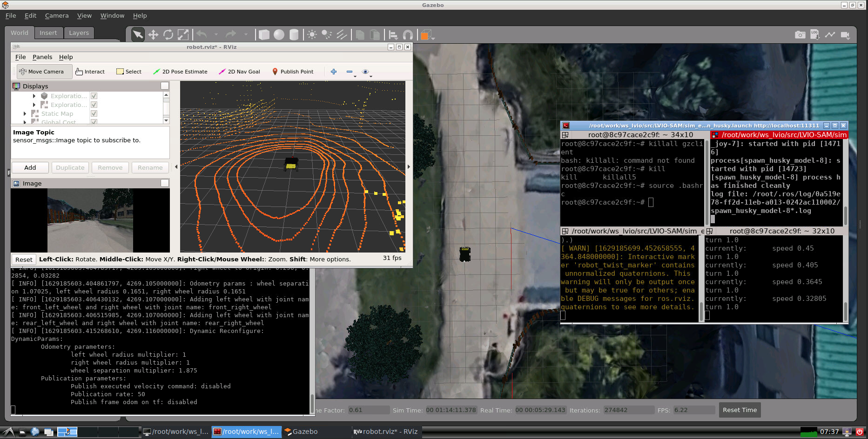Image resolution: width=868 pixels, height=439 pixels.
Task: Expand RViz right panel with the right arrow
Action: (x=409, y=166)
